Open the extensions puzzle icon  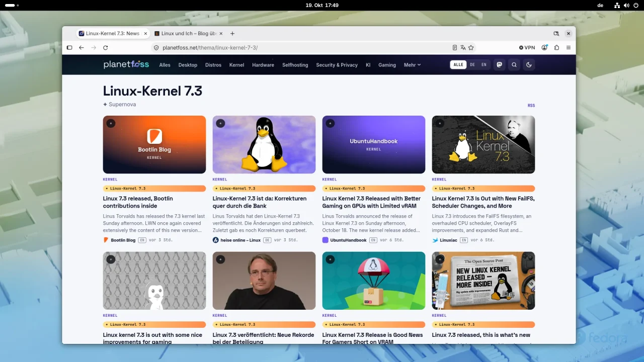coord(556,48)
